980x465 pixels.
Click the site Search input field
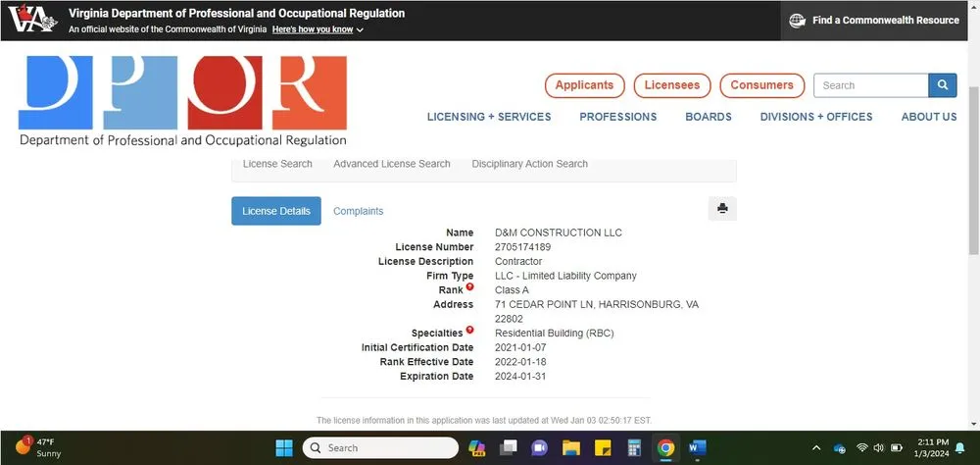(870, 85)
